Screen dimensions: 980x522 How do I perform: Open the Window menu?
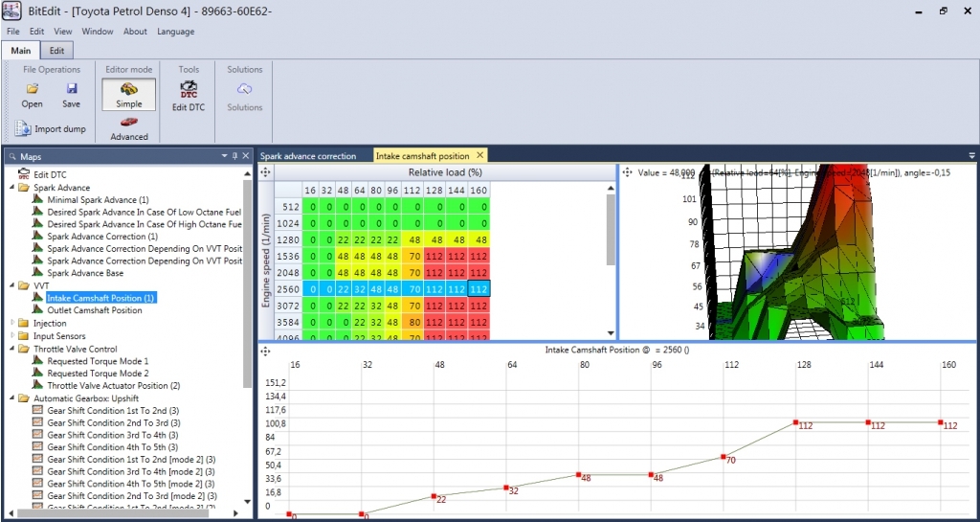tap(98, 32)
